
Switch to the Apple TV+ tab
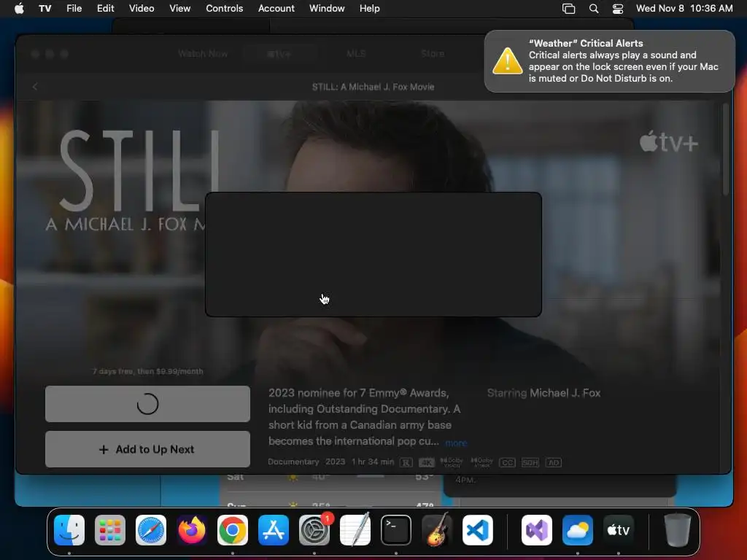click(279, 54)
